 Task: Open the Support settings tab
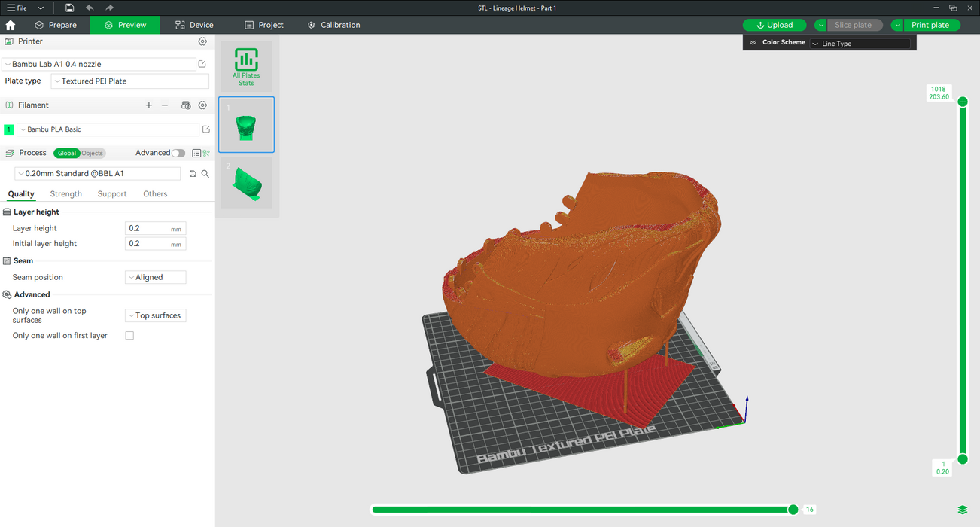[x=112, y=194]
